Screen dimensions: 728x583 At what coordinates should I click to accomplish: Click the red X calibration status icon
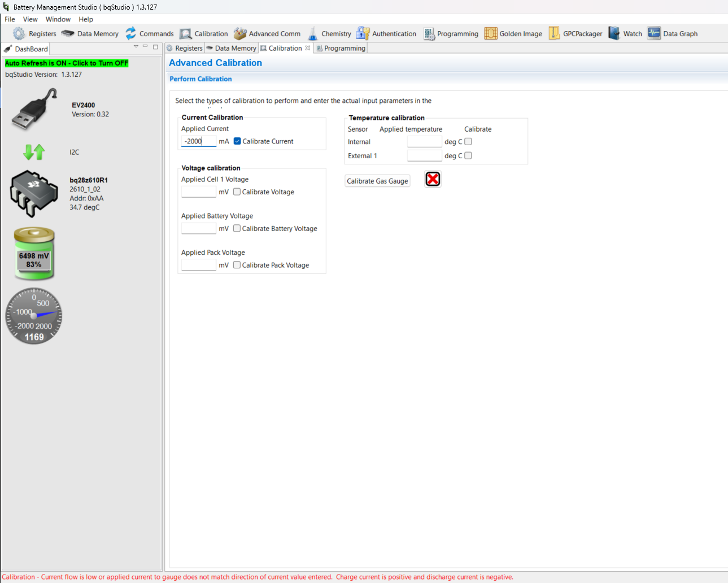click(433, 179)
